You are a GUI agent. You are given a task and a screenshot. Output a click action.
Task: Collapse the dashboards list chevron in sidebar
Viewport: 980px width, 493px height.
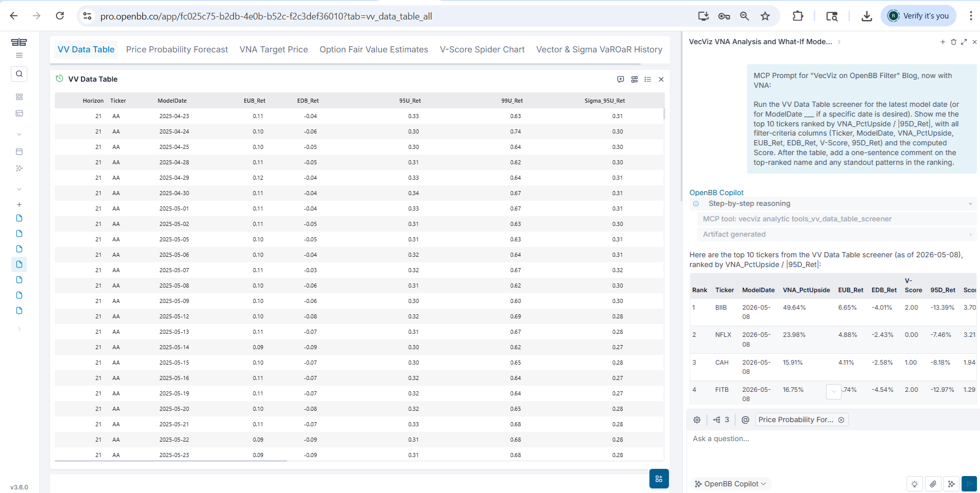coord(19,189)
